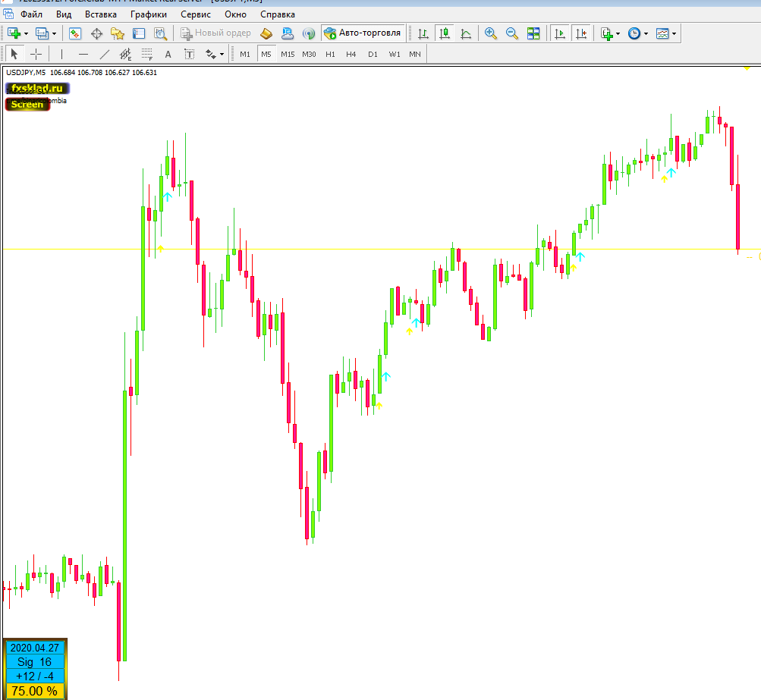Open the chart templates dropdown

[x=666, y=33]
